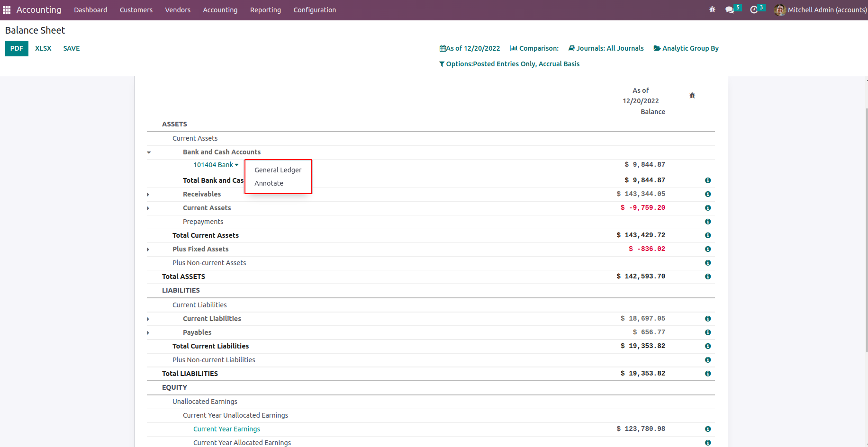
Task: Click info icon on Total Current Liabilities row
Action: pyautogui.click(x=708, y=346)
